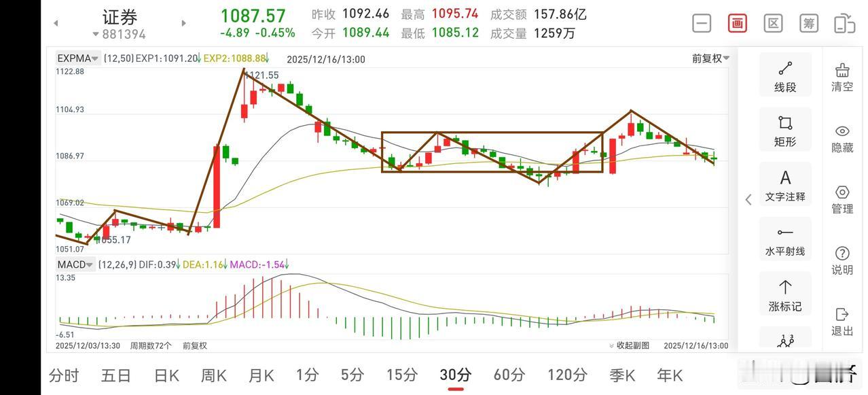The width and height of the screenshot is (868, 395).
Task: Tap the 成交量 value 1259万
Action: [554, 33]
